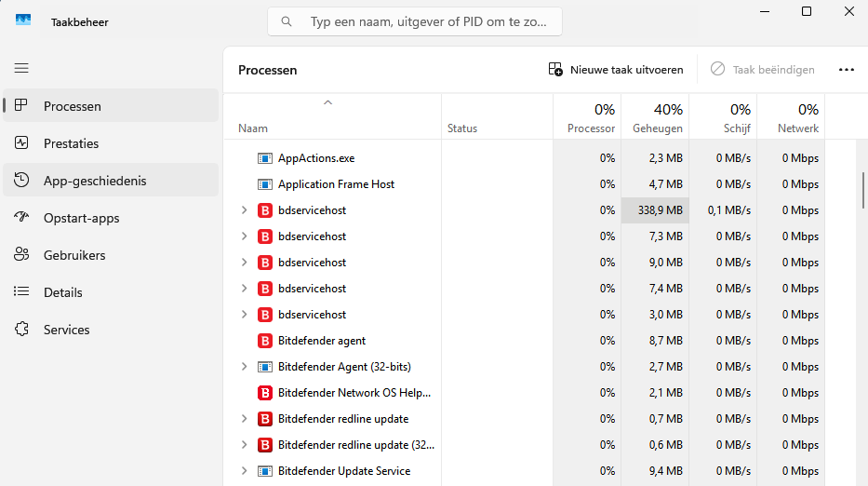Click Taak beëindigen button

763,69
